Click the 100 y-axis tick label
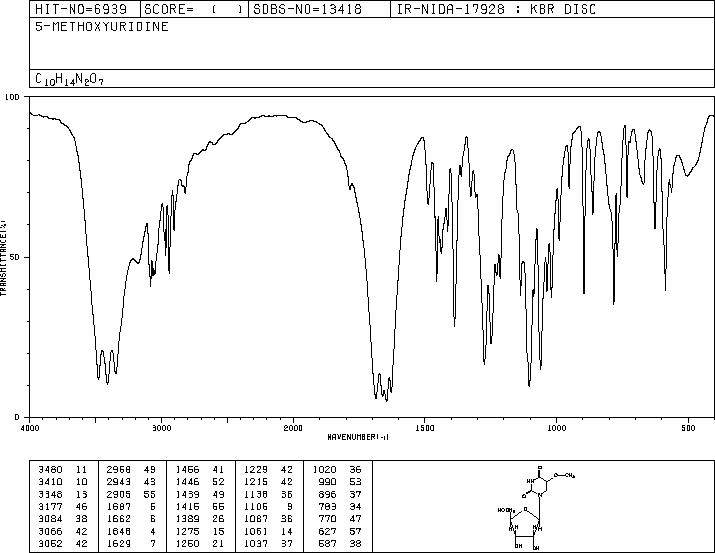Viewport: 715px width, 553px height. pos(12,97)
